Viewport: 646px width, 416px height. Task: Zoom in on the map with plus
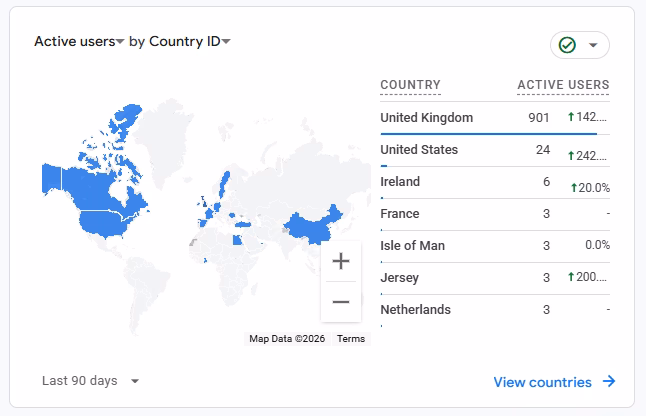[341, 261]
